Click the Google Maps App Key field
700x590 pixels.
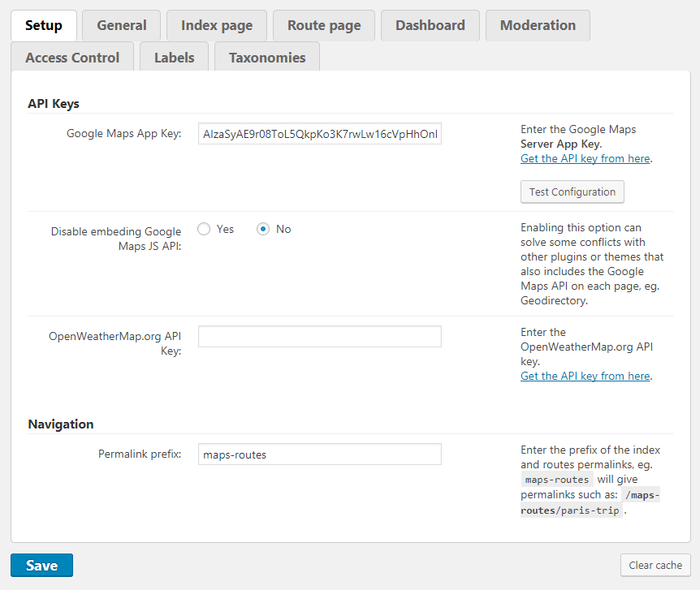pos(320,134)
